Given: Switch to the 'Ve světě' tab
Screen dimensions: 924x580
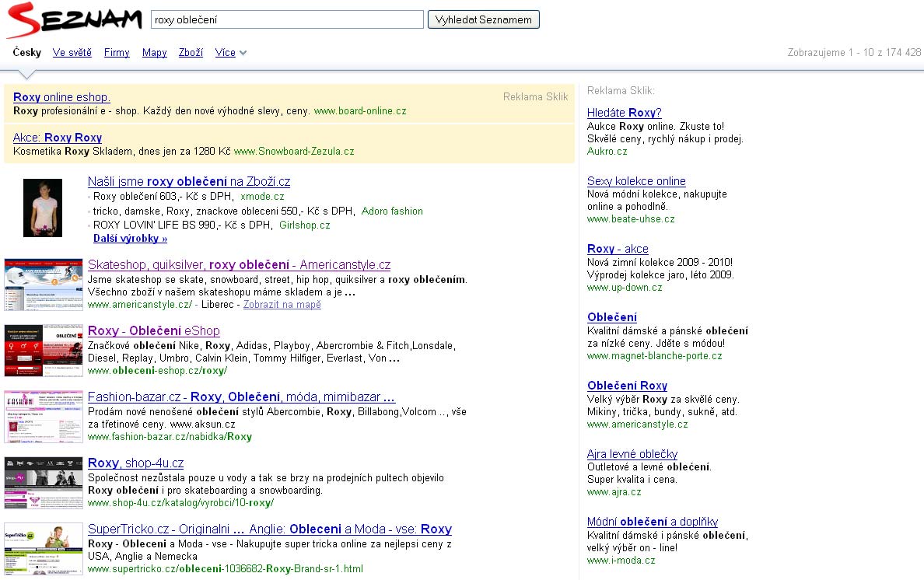Looking at the screenshot, I should tap(72, 52).
